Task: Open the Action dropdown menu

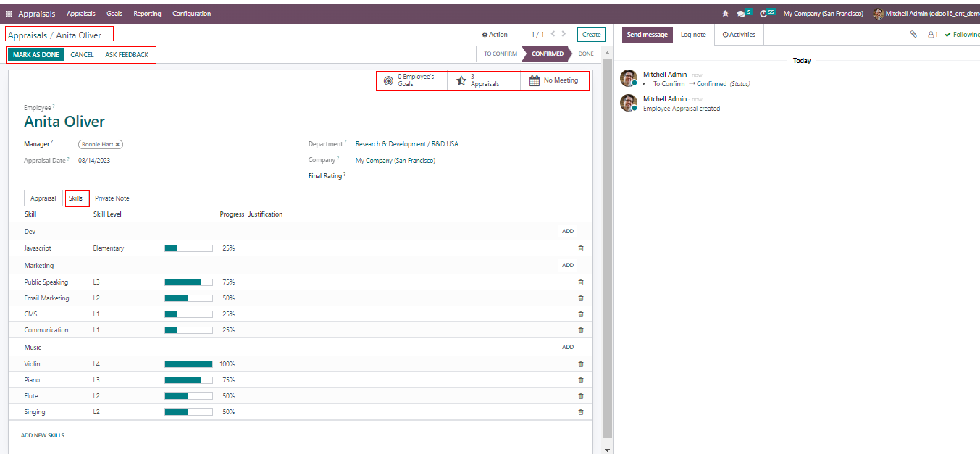Action: click(495, 34)
